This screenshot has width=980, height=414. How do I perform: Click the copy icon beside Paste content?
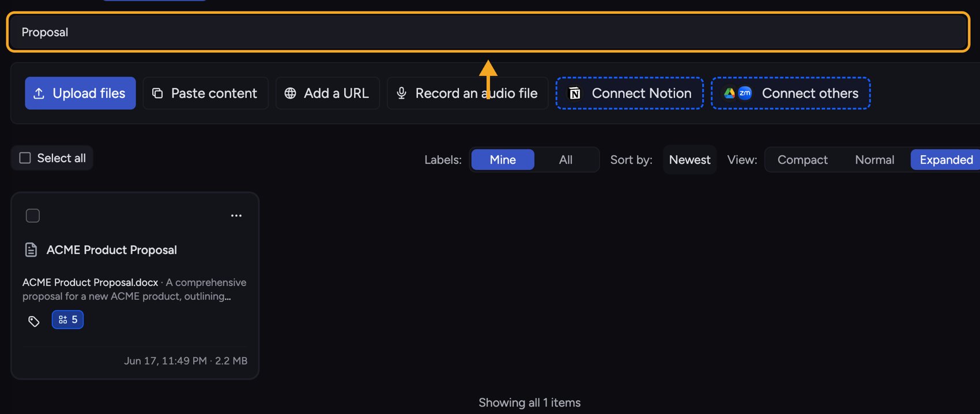tap(157, 93)
